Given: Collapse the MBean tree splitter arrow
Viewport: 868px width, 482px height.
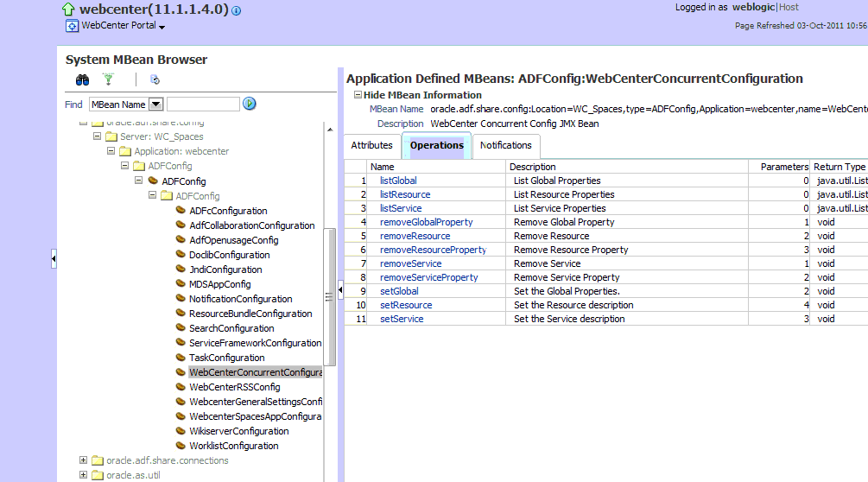Looking at the screenshot, I should 340,289.
